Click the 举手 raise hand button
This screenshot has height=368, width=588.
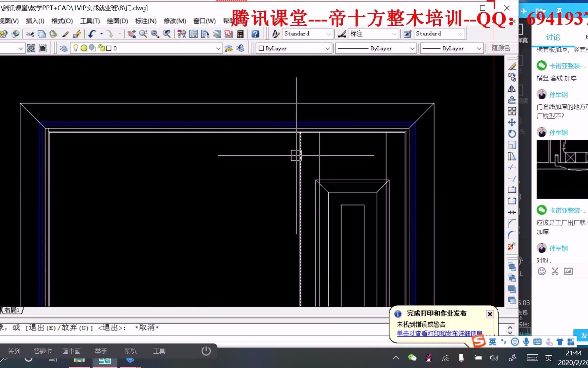[101, 351]
